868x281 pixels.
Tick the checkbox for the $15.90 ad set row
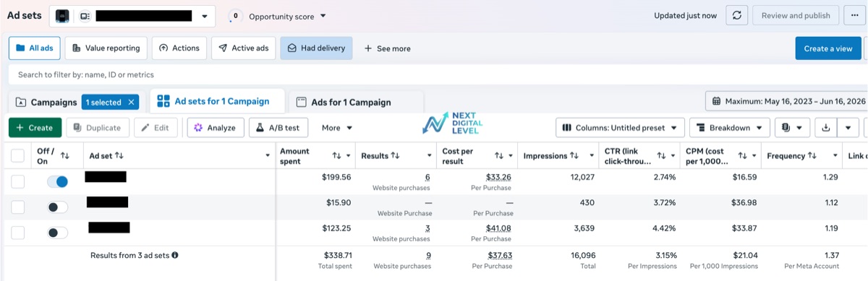pyautogui.click(x=17, y=207)
